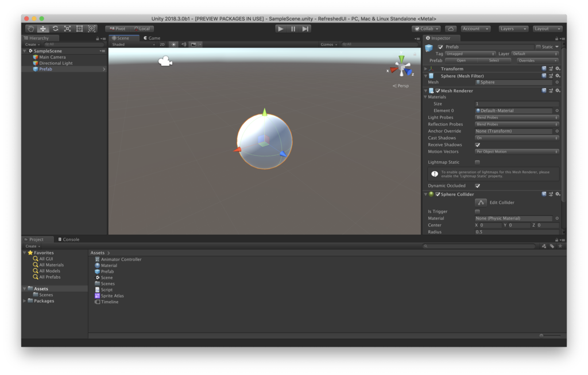Click the Main Camera gizmo icon in the scene

165,61
